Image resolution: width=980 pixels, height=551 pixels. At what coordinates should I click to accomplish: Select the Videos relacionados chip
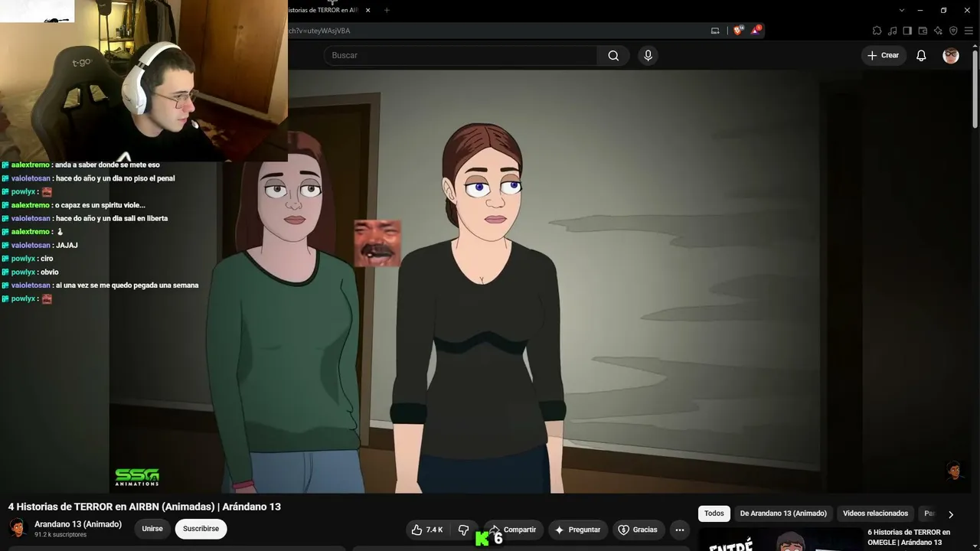coord(875,514)
